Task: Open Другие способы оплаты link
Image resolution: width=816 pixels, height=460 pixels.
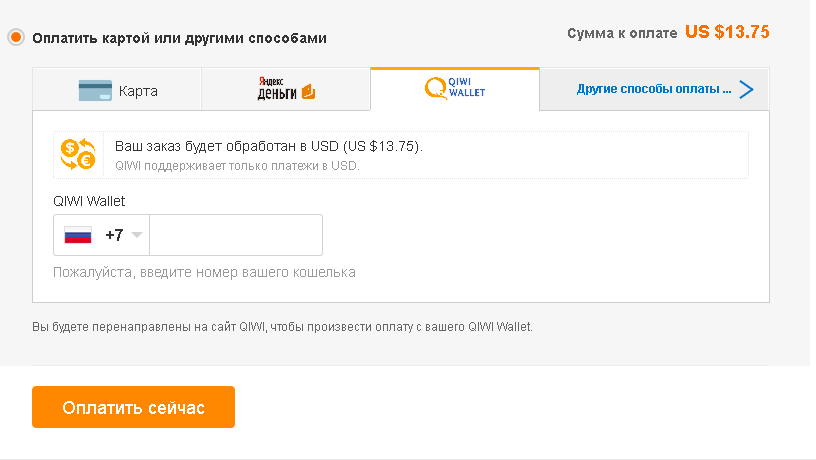Action: 654,89
